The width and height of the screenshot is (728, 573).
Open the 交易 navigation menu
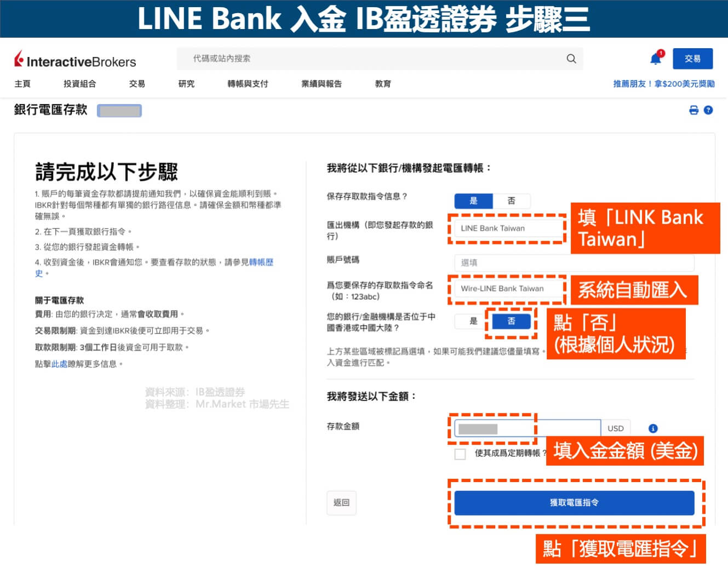click(137, 84)
